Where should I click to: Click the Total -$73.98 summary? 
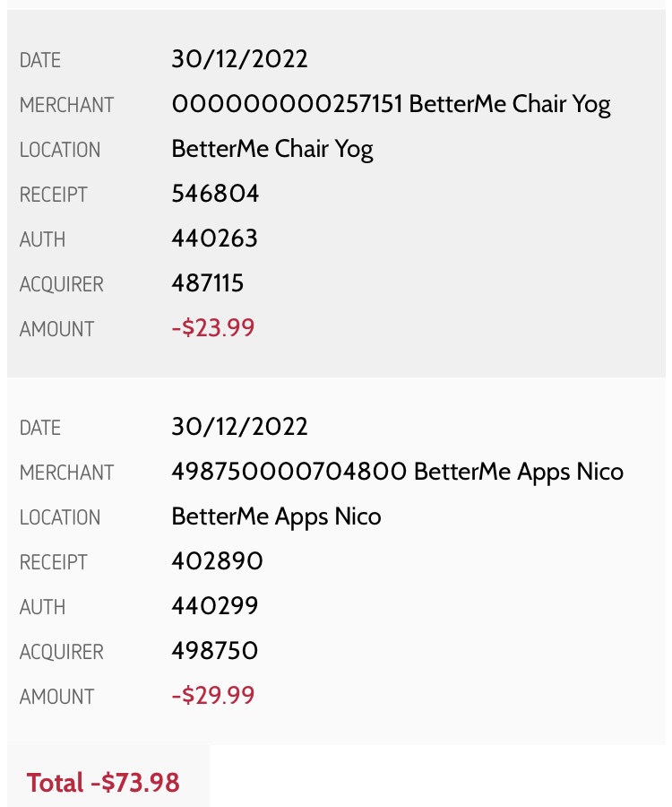[103, 783]
